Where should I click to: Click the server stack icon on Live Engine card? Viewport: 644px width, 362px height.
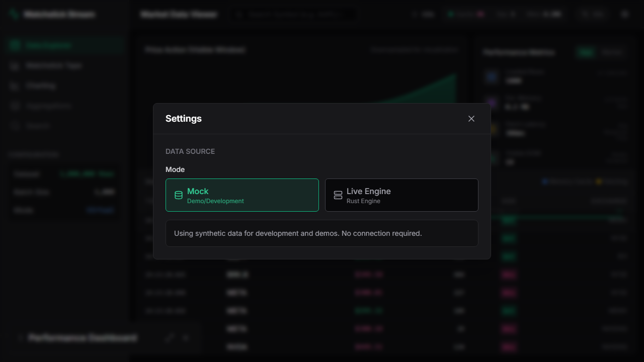coord(338,195)
